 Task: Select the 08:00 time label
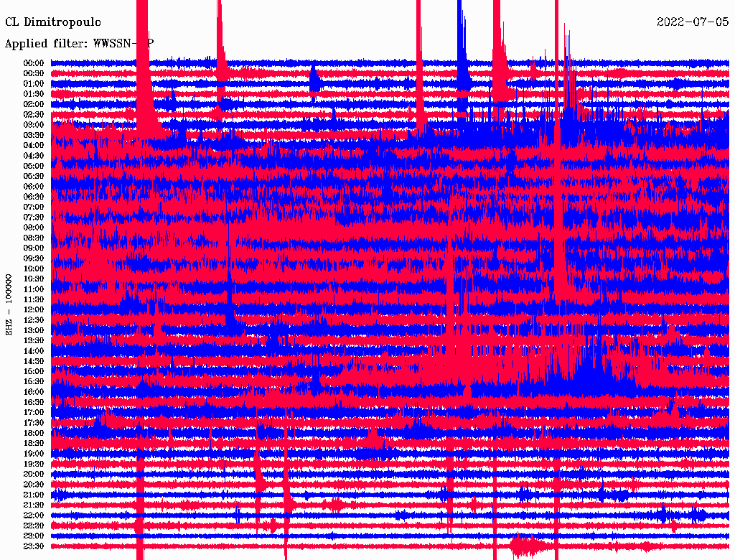[34, 228]
